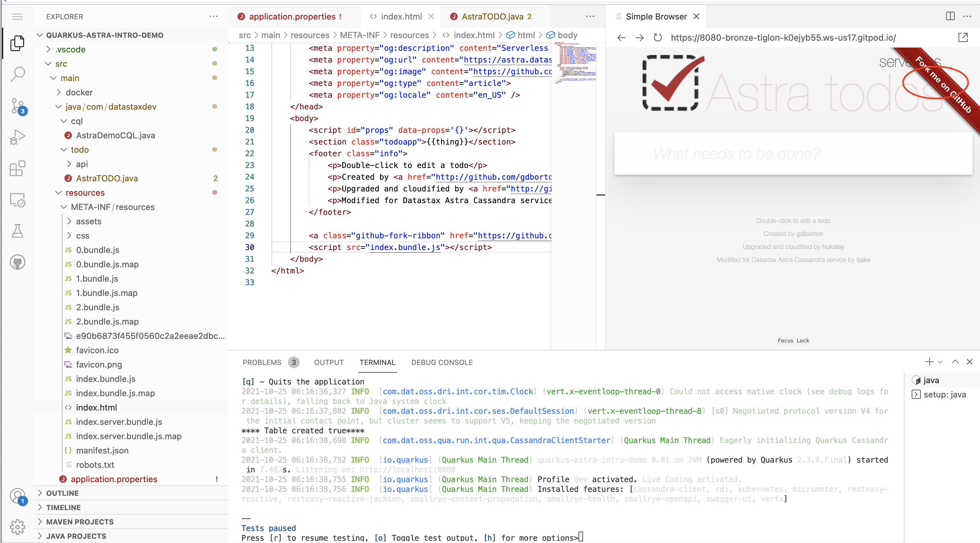
Task: Open the Extensions view icon
Action: pos(18,168)
